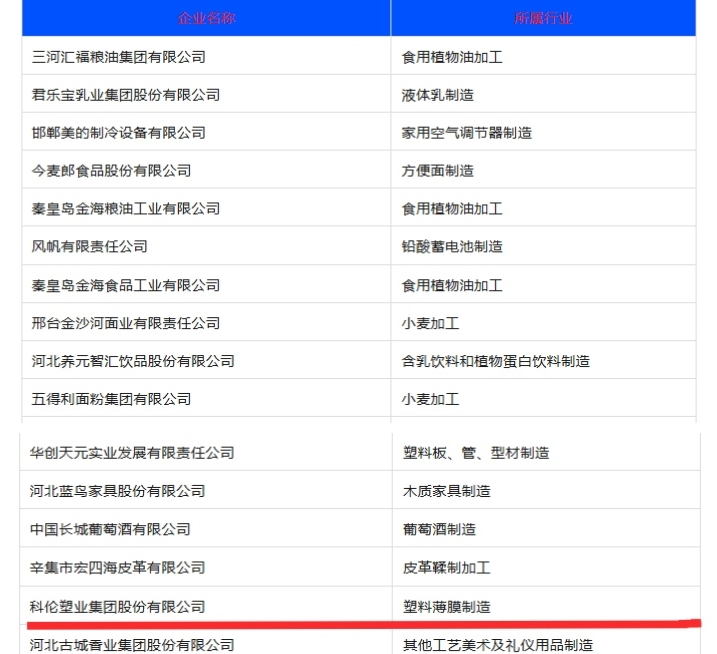Viewport: 717px width, 654px height.
Task: Click 邯郸美的制冷设备有限公司 company name
Action: point(118,133)
